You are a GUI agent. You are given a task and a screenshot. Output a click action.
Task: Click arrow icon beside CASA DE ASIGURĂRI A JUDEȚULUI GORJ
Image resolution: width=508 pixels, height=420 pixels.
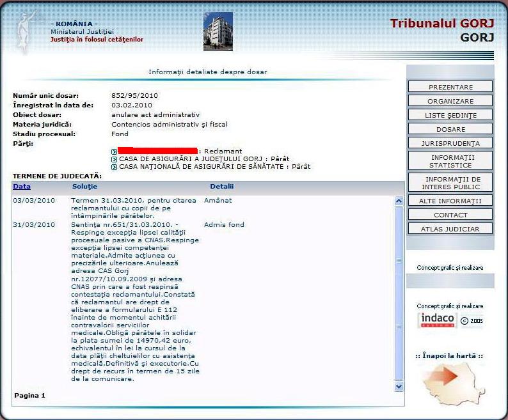[114, 159]
